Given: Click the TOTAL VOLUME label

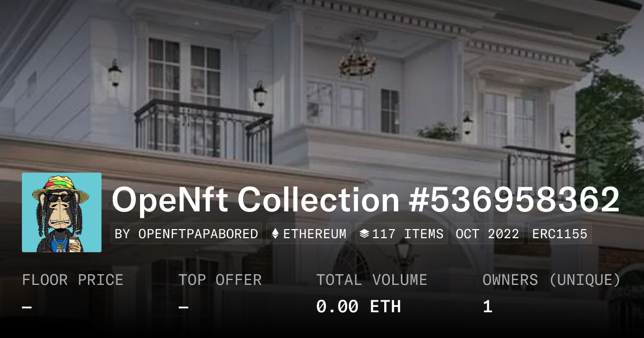Looking at the screenshot, I should 371,280.
